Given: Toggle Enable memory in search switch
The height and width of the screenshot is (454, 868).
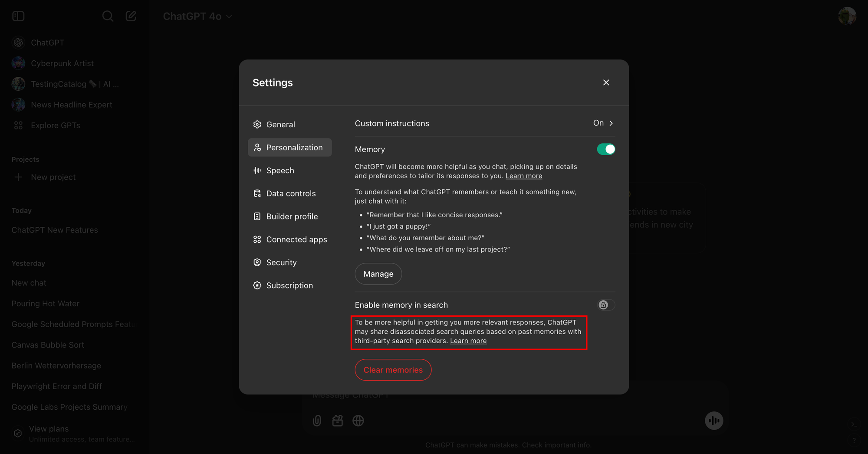Looking at the screenshot, I should click(x=606, y=305).
